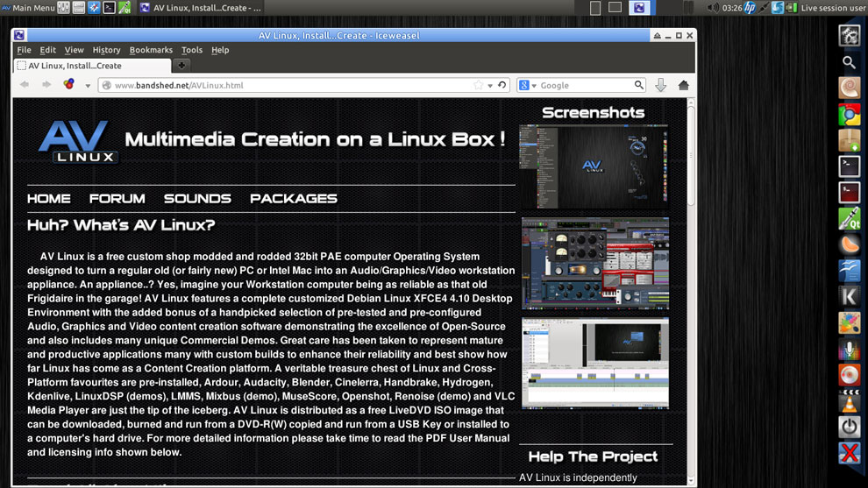
Task: Open the downloads arrow icon
Action: click(660, 85)
